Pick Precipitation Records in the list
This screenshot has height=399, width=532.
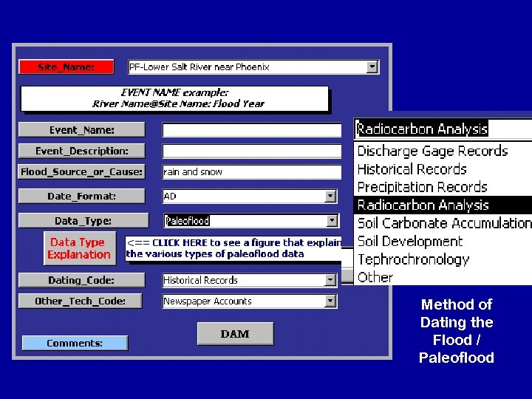point(443,187)
